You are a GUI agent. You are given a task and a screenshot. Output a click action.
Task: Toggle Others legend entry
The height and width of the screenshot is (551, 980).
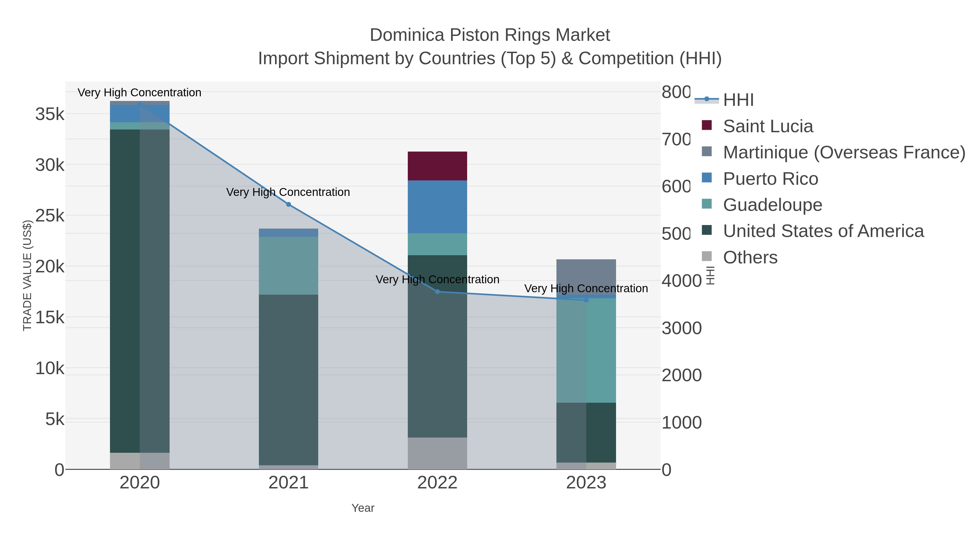pyautogui.click(x=740, y=257)
